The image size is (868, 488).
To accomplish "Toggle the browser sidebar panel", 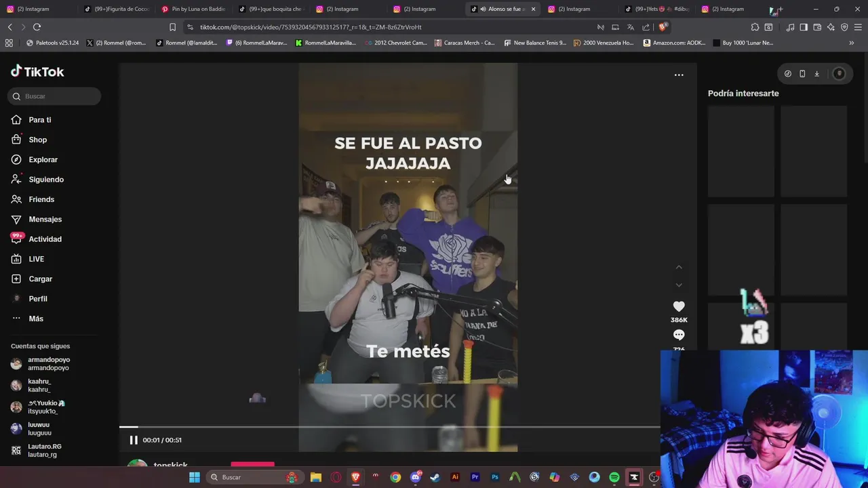I will (804, 27).
